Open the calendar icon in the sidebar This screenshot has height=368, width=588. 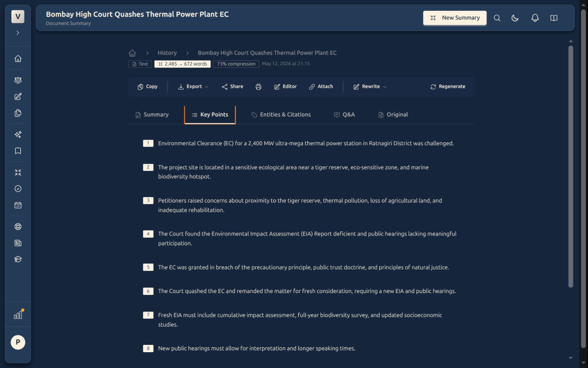click(x=18, y=205)
